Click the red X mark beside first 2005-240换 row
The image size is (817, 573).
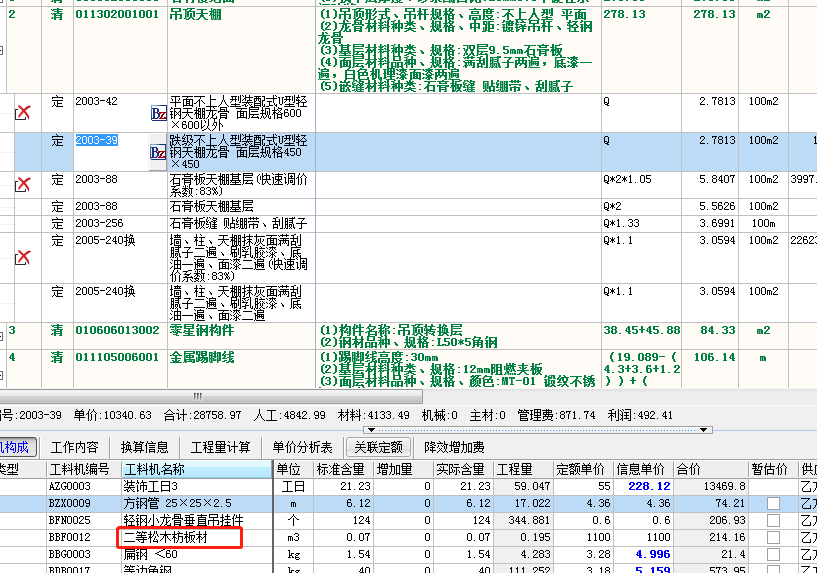click(x=22, y=257)
